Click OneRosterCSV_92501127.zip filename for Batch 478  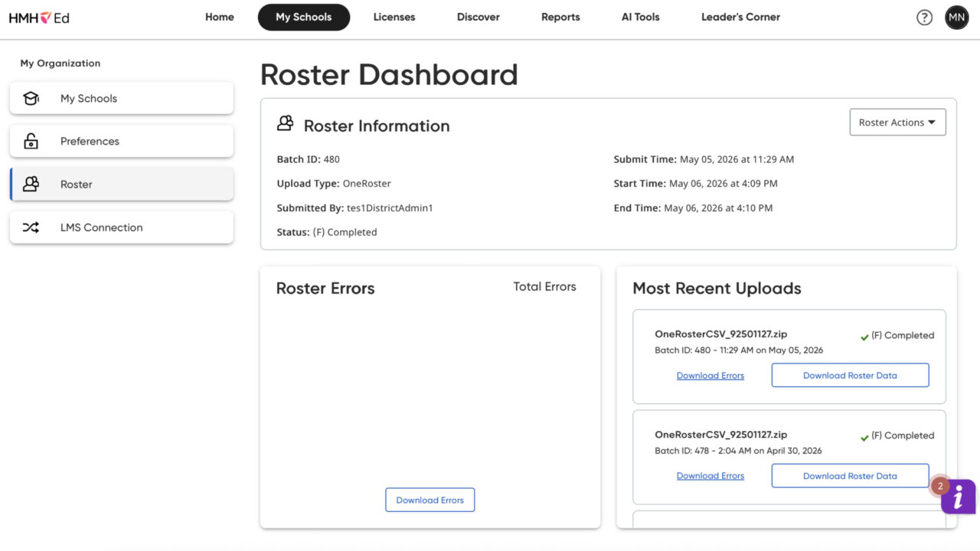(720, 435)
